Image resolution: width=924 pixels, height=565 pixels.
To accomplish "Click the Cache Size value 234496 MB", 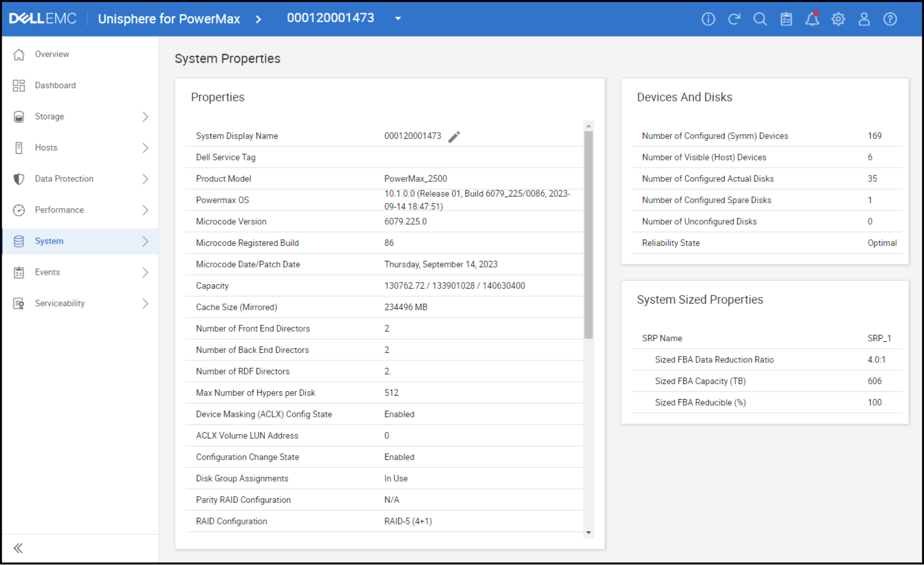I will coord(406,307).
